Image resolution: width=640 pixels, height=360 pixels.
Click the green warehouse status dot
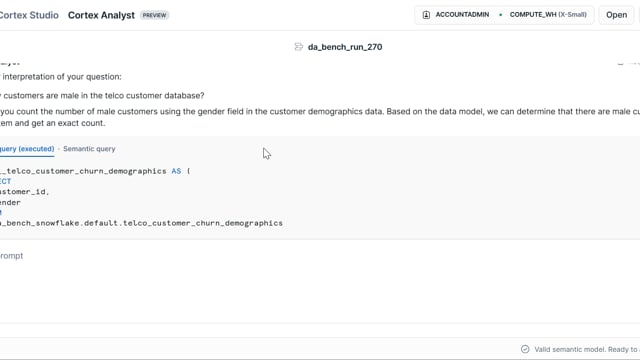(x=500, y=15)
